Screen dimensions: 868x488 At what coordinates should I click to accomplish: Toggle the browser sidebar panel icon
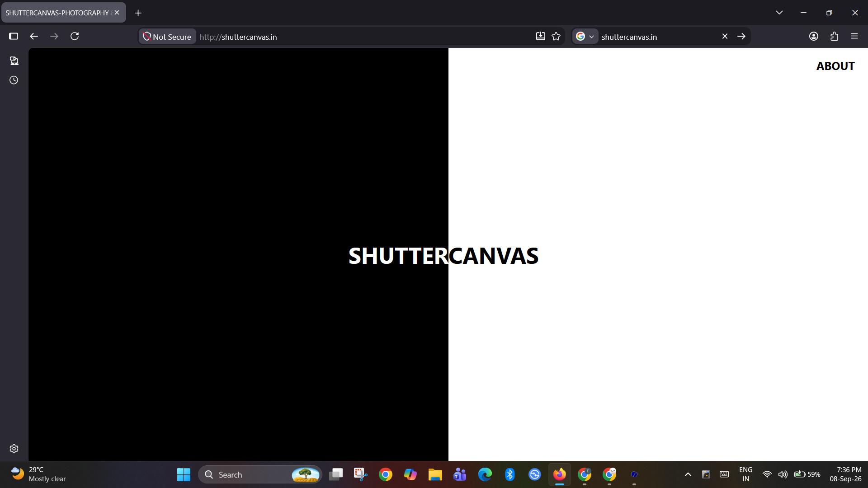click(x=14, y=36)
